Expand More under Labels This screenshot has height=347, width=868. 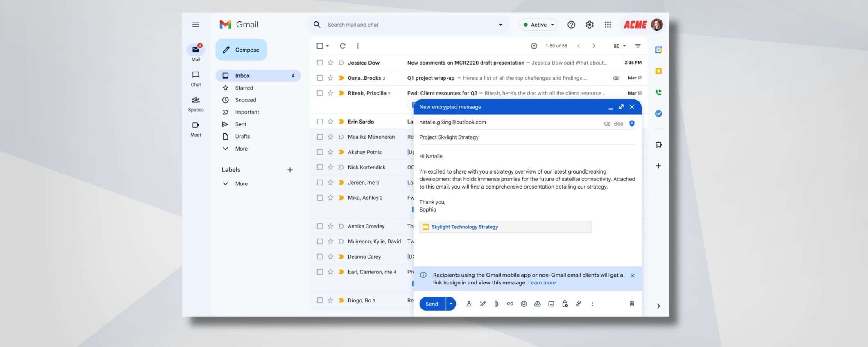[x=241, y=183]
